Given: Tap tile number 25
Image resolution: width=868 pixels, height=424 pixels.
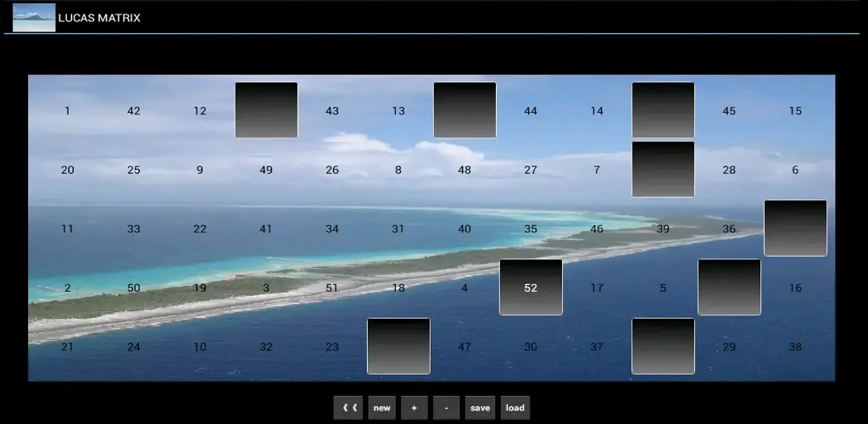Looking at the screenshot, I should [133, 170].
